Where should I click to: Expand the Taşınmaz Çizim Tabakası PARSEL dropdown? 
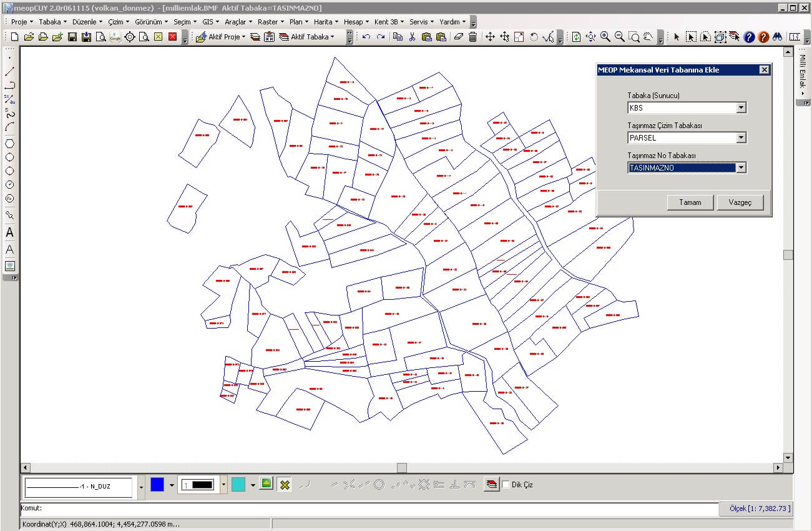(741, 138)
